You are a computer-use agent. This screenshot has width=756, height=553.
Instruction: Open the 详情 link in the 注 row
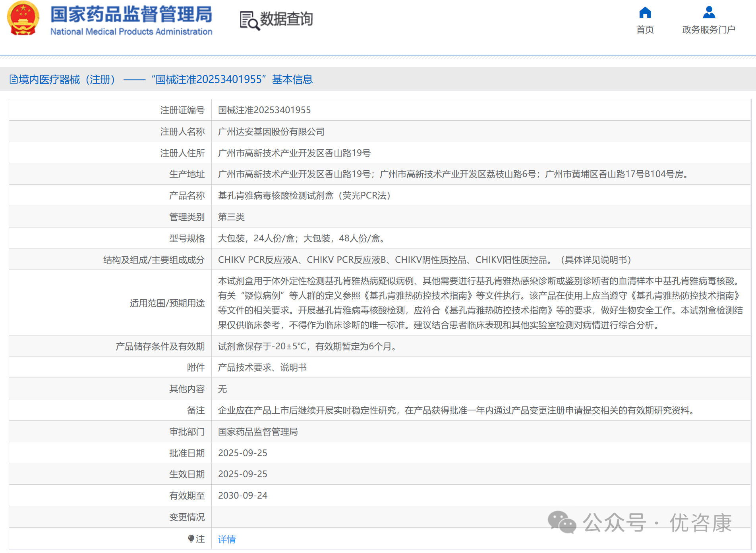pos(227,539)
